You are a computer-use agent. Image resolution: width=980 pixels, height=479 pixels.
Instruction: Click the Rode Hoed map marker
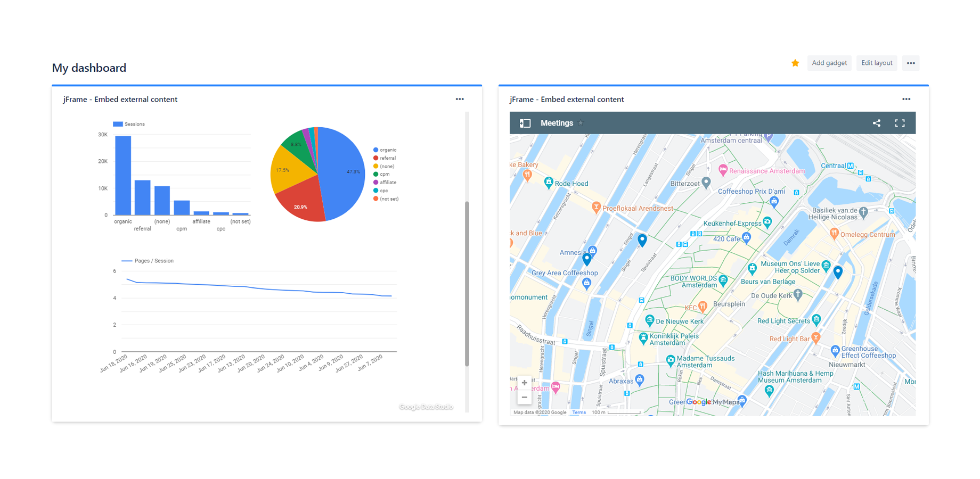point(549,183)
